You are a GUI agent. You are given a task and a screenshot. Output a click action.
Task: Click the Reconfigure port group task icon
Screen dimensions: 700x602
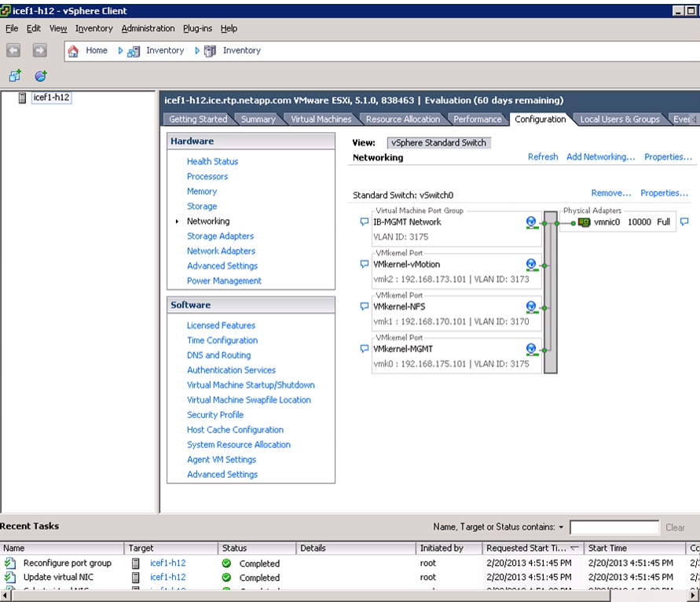point(10,563)
